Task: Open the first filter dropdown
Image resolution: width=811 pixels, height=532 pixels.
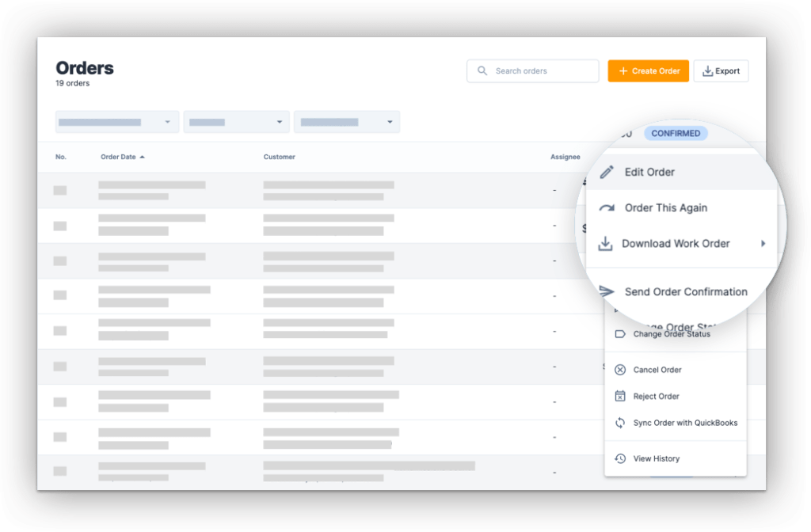Action: pos(117,122)
